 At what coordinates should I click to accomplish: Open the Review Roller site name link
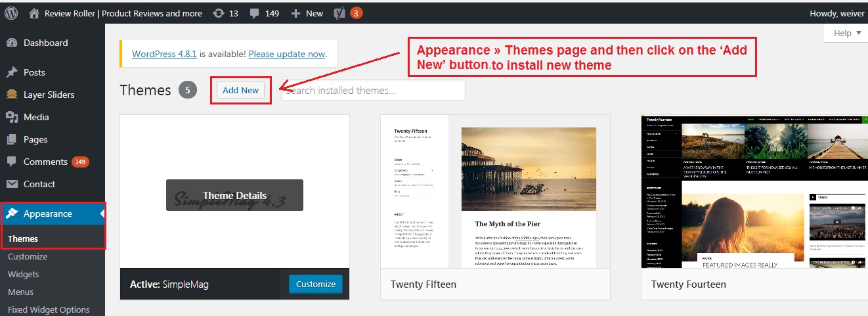pyautogui.click(x=123, y=13)
